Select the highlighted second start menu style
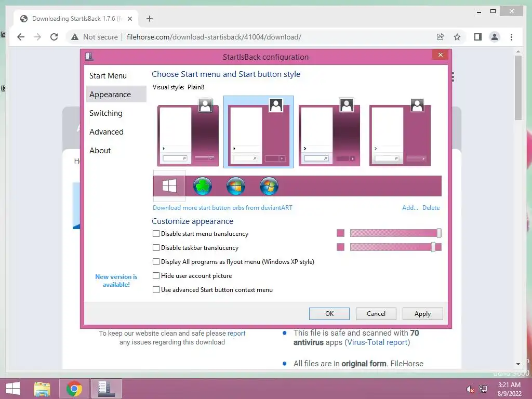The image size is (532, 399). (259, 132)
